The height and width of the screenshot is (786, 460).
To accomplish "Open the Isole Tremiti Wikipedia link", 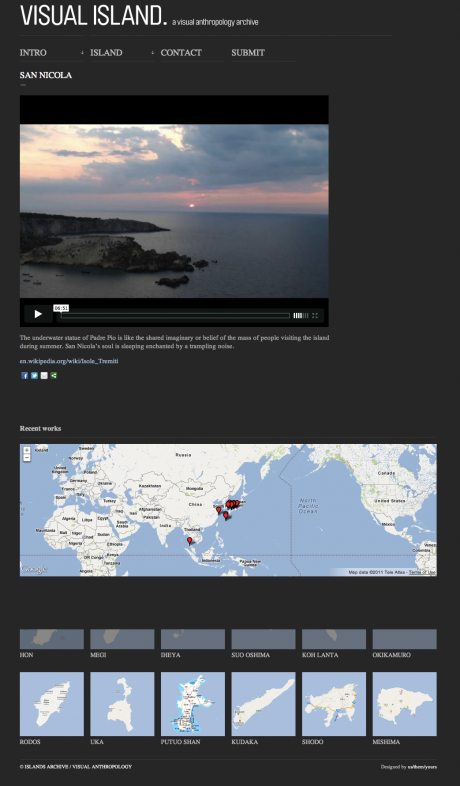I will point(69,361).
